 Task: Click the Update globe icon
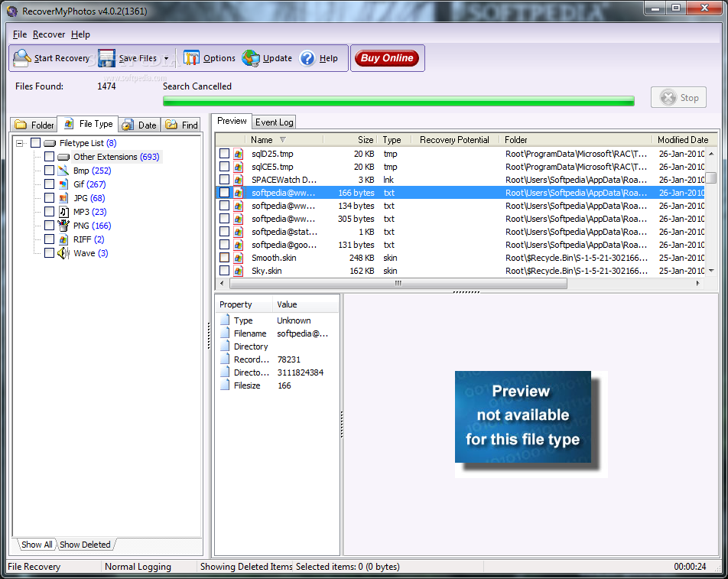coord(251,58)
